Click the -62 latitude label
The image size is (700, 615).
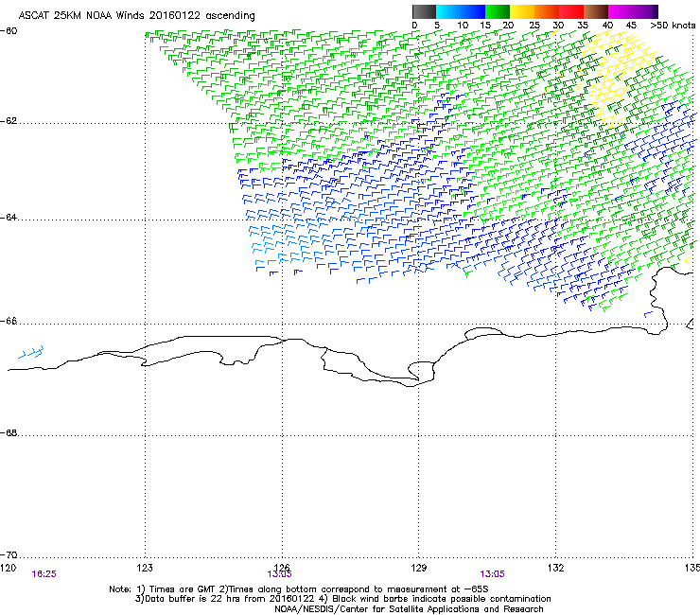(9, 121)
